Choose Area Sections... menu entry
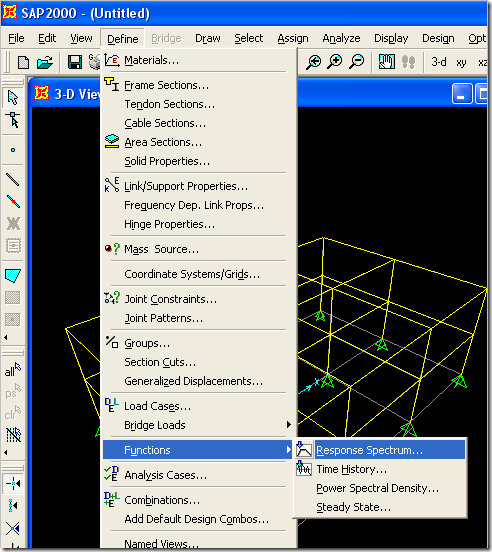Viewport: 492px width, 552px height. click(x=199, y=142)
